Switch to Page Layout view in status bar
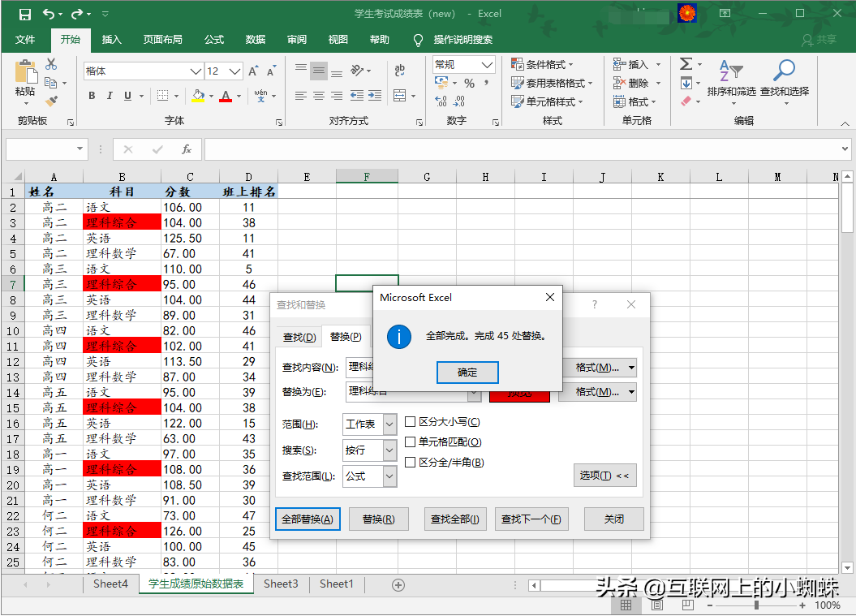Image resolution: width=856 pixels, height=616 pixels. tap(657, 605)
